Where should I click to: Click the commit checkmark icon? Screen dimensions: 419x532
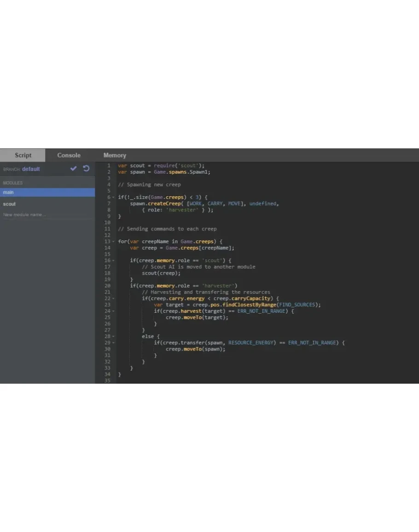(x=73, y=169)
